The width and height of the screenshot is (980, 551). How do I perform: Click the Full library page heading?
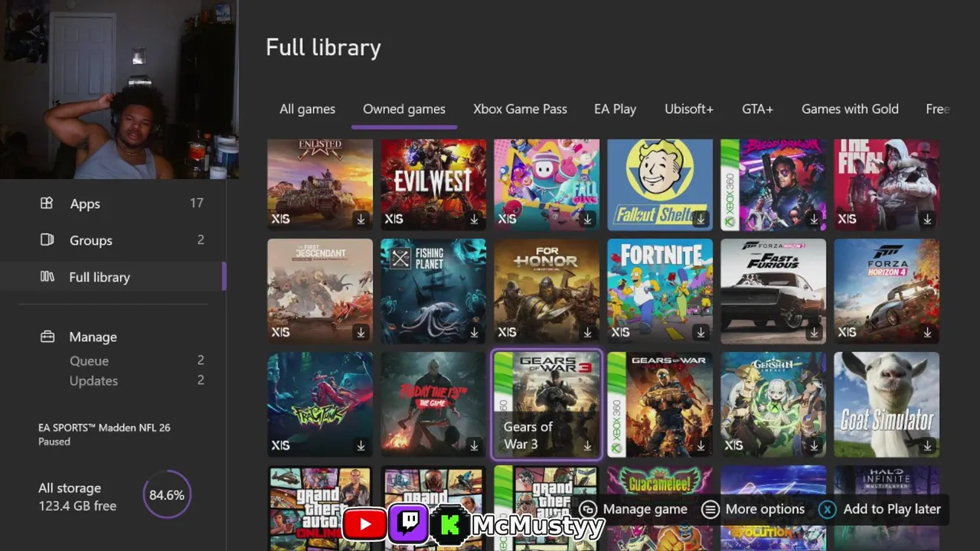click(323, 47)
